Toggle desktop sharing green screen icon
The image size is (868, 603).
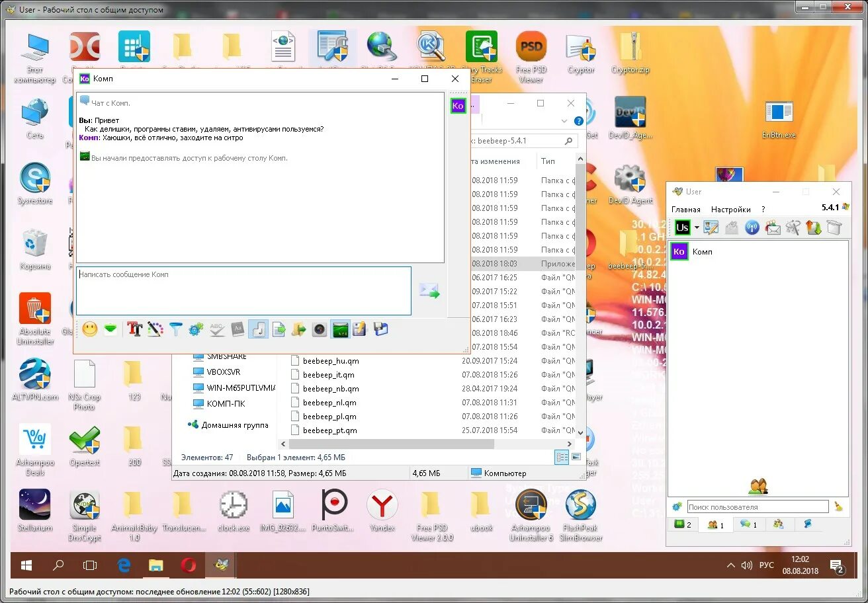pos(340,329)
